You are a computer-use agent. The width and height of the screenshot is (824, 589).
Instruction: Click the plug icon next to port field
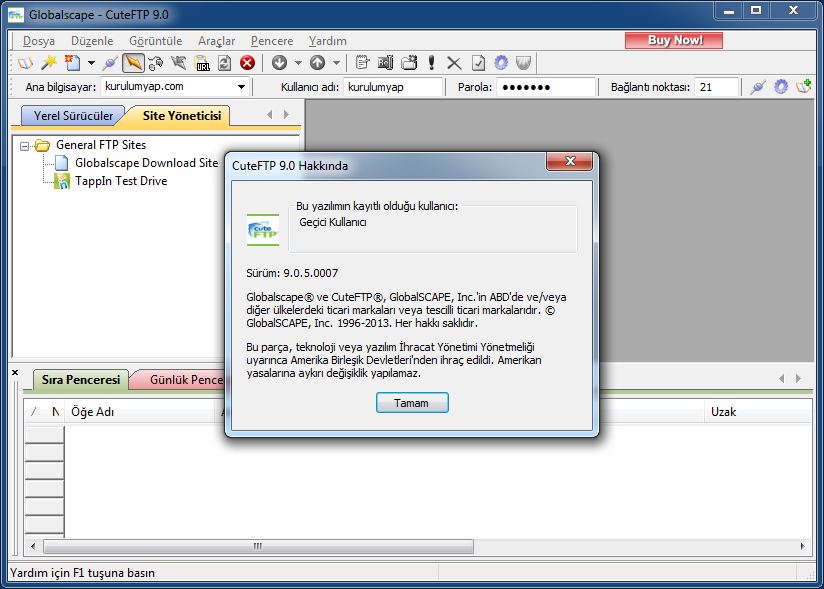(758, 87)
